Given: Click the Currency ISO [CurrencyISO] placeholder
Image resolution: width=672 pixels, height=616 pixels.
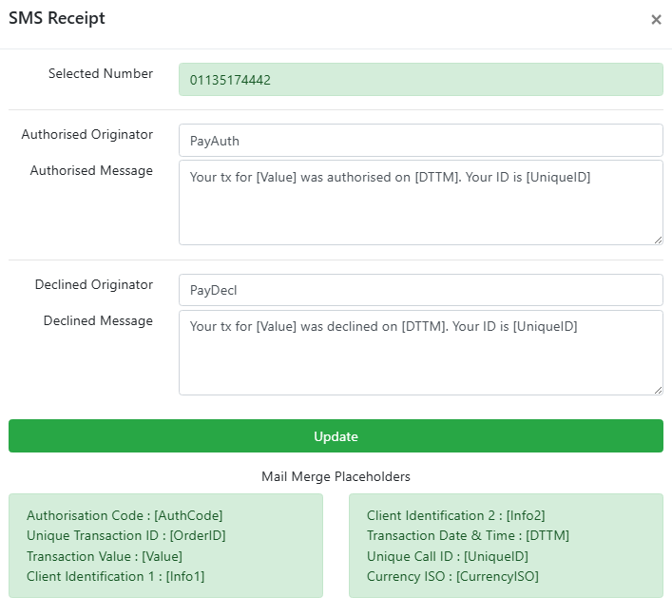Looking at the screenshot, I should (x=452, y=576).
